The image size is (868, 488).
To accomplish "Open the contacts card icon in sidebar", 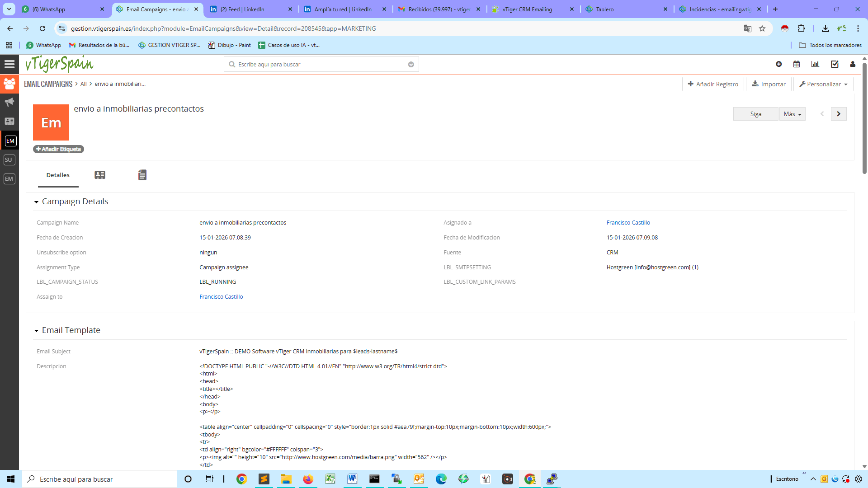I will click(9, 121).
